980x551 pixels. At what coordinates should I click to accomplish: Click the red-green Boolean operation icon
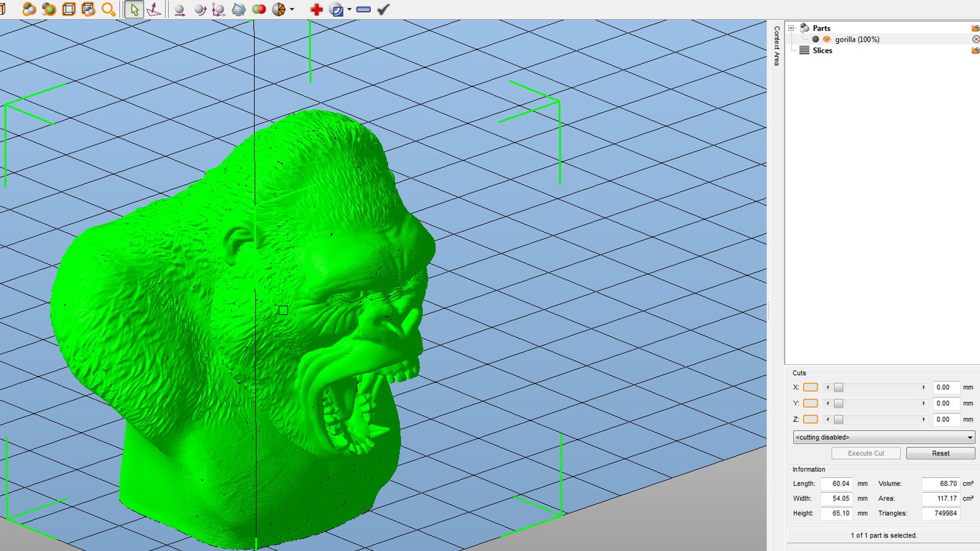click(259, 9)
